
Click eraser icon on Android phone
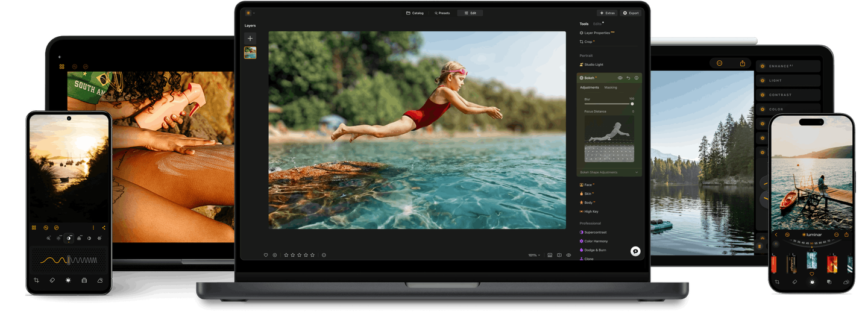pyautogui.click(x=52, y=280)
